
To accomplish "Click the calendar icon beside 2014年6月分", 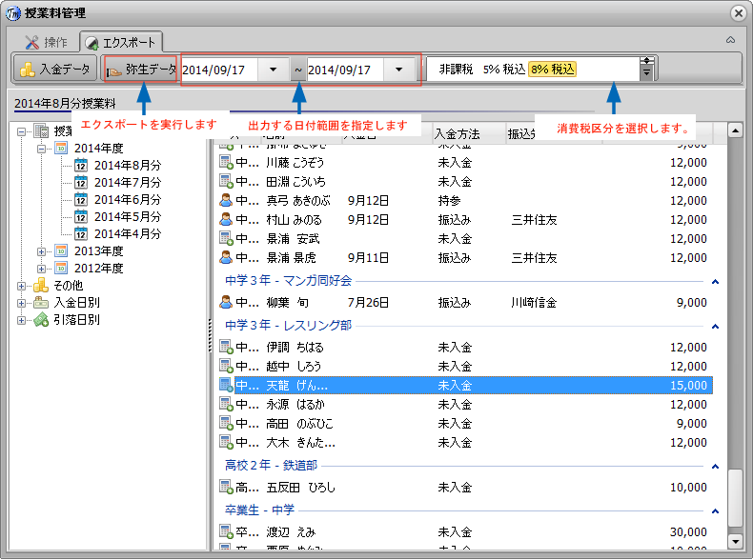I will [x=81, y=200].
